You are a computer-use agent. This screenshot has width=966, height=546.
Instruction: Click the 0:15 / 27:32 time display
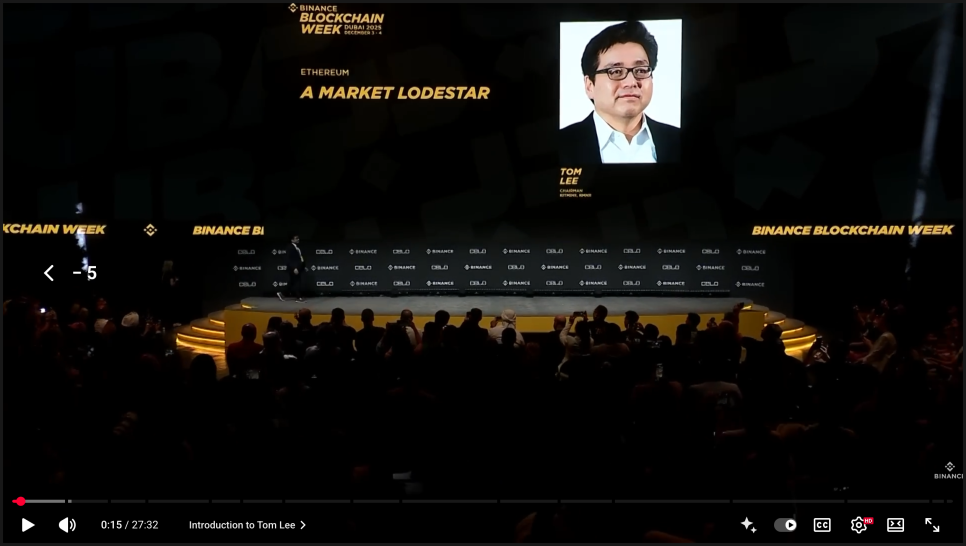click(x=129, y=525)
